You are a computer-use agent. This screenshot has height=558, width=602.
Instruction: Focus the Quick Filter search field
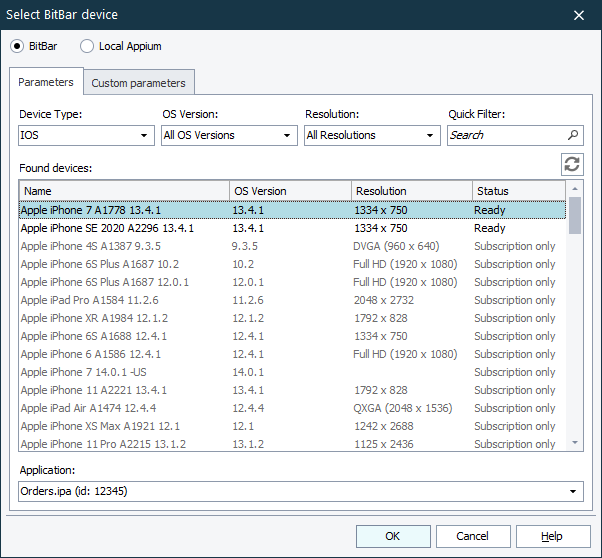click(505, 135)
